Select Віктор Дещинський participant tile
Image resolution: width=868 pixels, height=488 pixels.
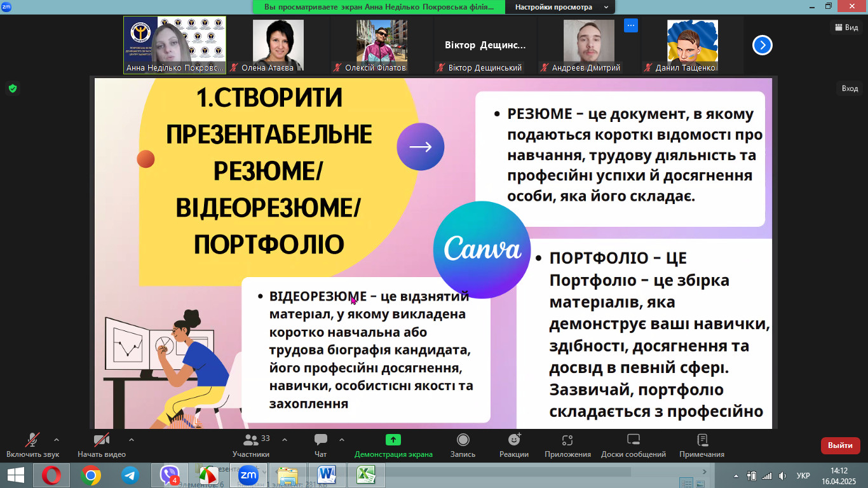pos(485,45)
